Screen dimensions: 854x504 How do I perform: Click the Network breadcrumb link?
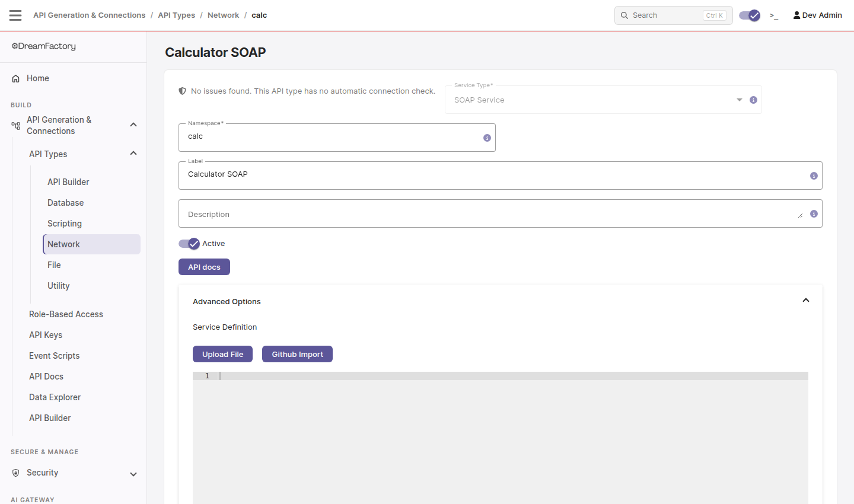coord(223,15)
